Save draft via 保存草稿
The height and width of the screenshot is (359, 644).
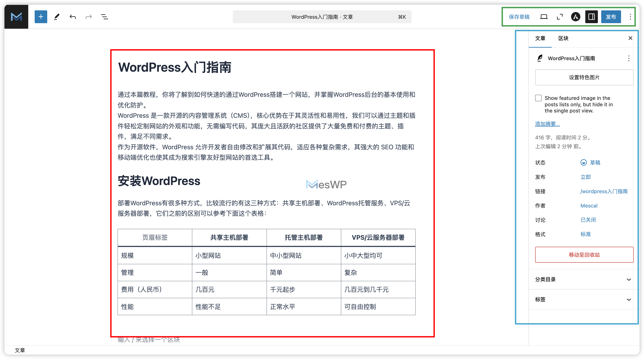(x=519, y=17)
